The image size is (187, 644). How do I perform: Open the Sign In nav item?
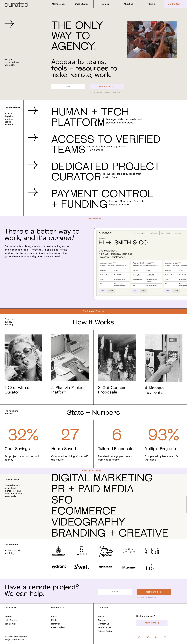[x=152, y=4]
